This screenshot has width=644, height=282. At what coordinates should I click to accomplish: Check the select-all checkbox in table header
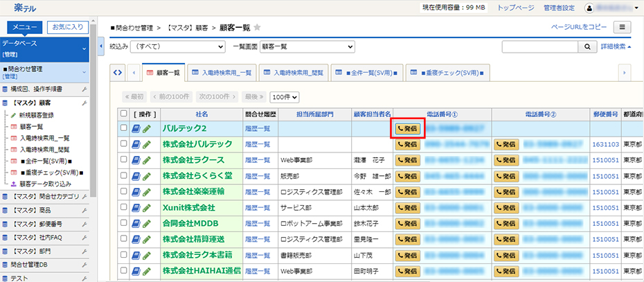[x=123, y=114]
